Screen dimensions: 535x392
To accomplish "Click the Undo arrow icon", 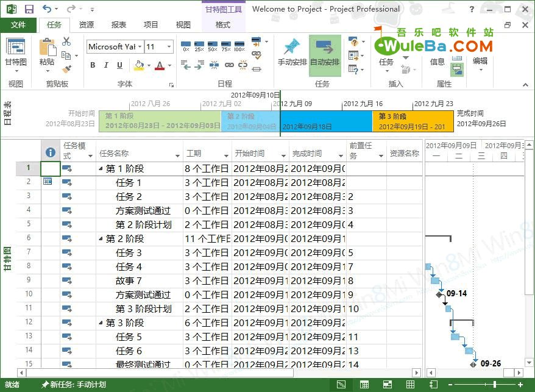I will pyautogui.click(x=47, y=9).
